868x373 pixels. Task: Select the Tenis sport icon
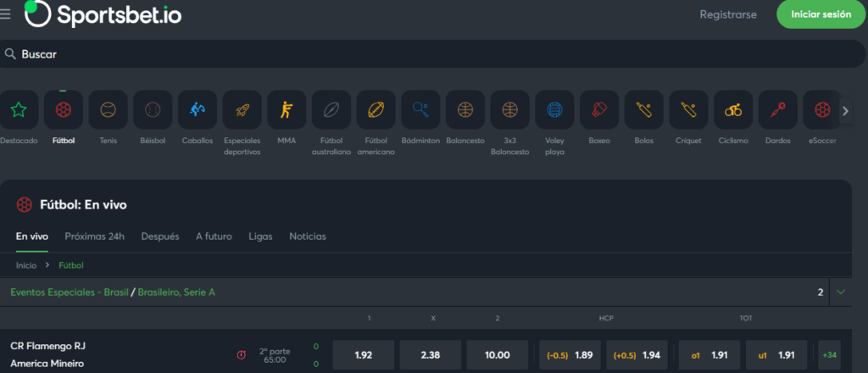tap(108, 110)
